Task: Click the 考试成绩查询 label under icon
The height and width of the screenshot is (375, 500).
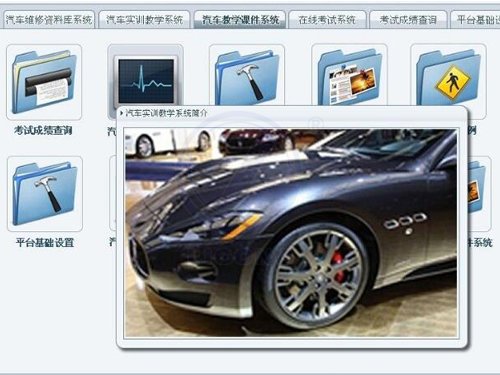Action: coord(43,130)
